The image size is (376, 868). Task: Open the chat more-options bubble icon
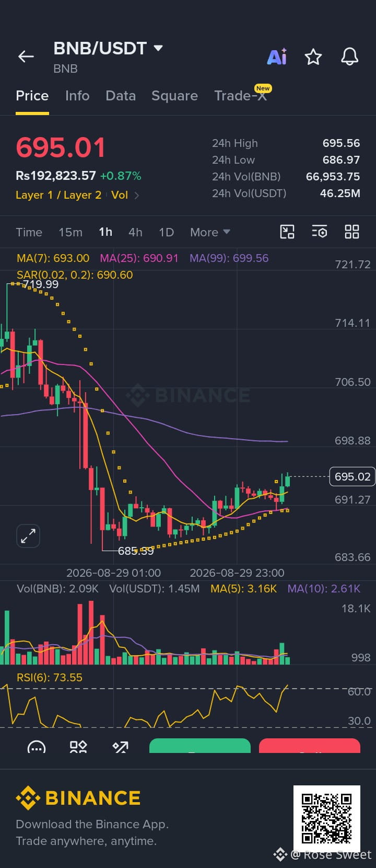pyautogui.click(x=36, y=747)
